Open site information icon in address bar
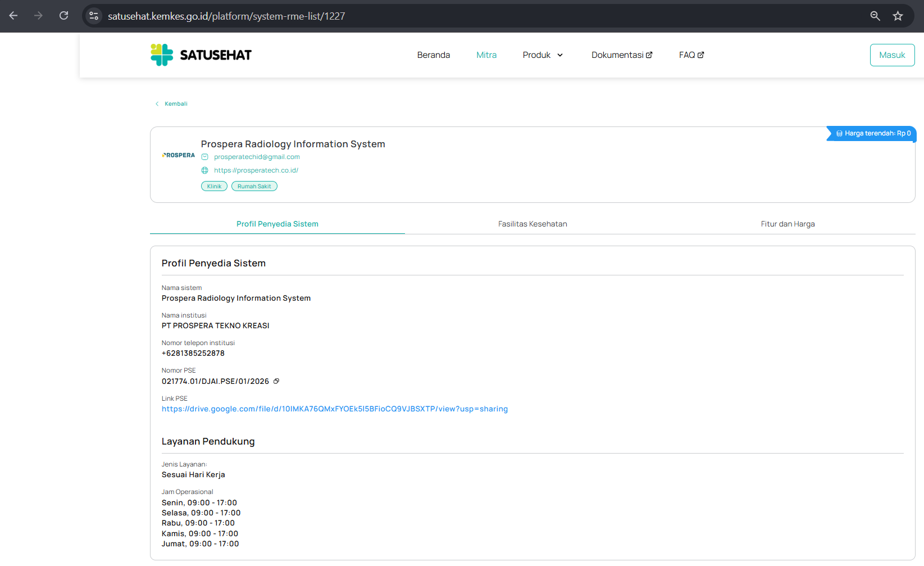Screen dimensions: 924x566 pyautogui.click(x=94, y=16)
